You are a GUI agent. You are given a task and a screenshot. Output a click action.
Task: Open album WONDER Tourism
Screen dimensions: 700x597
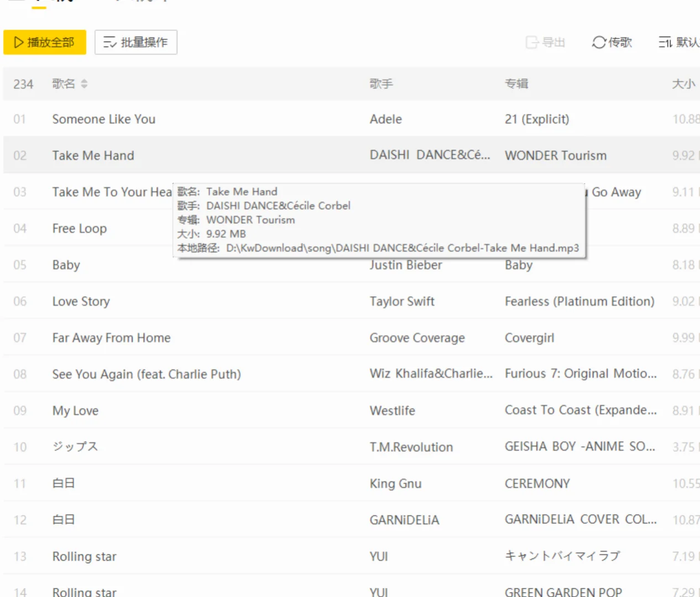pos(556,155)
